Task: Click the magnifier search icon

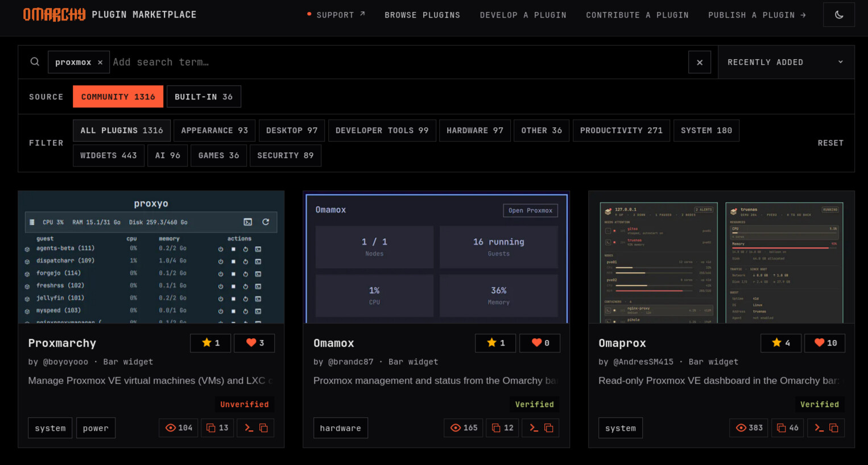Action: pos(35,62)
